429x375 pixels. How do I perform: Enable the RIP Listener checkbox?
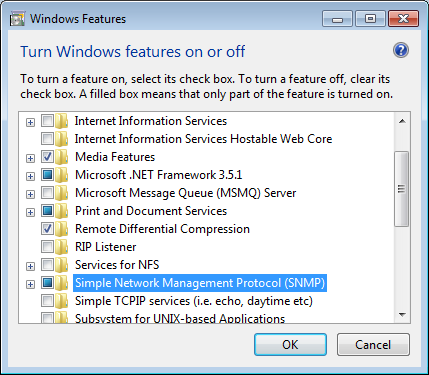coord(47,247)
